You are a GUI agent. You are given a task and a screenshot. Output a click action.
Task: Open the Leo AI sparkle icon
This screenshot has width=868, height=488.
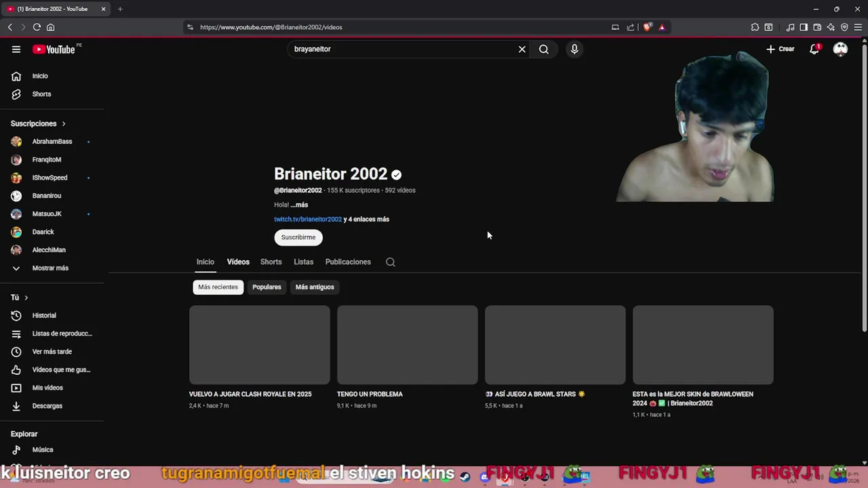coord(831,27)
